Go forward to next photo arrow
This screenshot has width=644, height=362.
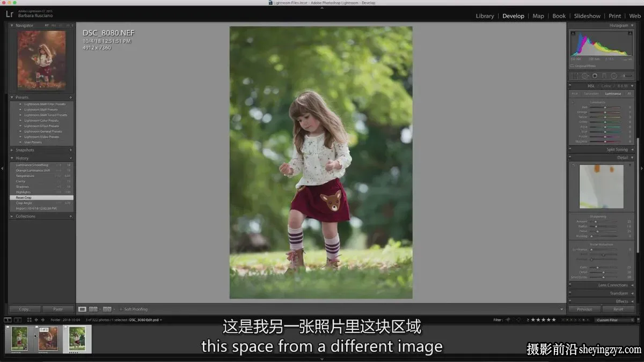[x=43, y=320]
